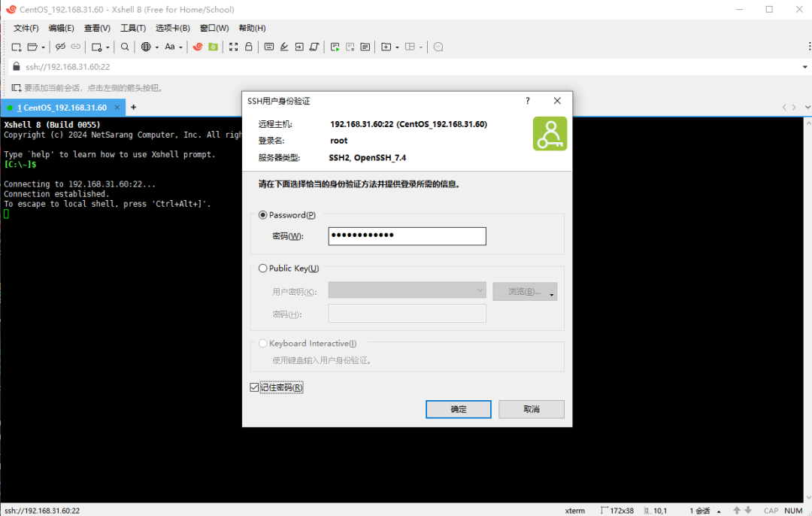The image size is (812, 516).
Task: Click the terminal vertical scrollbar
Action: pos(807,310)
